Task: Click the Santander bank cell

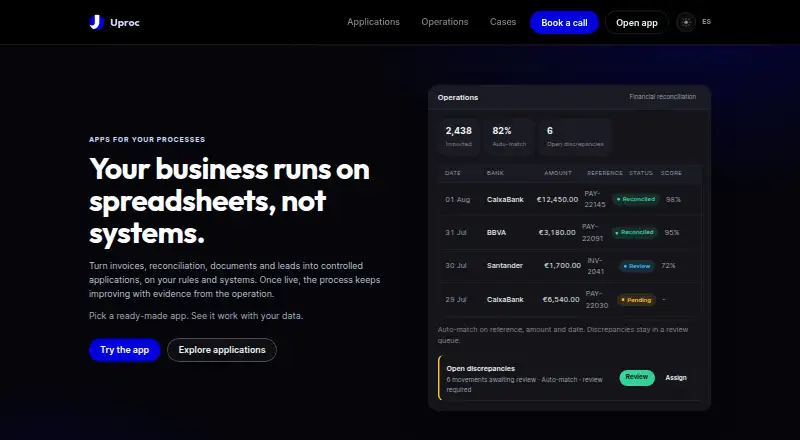Action: click(505, 265)
